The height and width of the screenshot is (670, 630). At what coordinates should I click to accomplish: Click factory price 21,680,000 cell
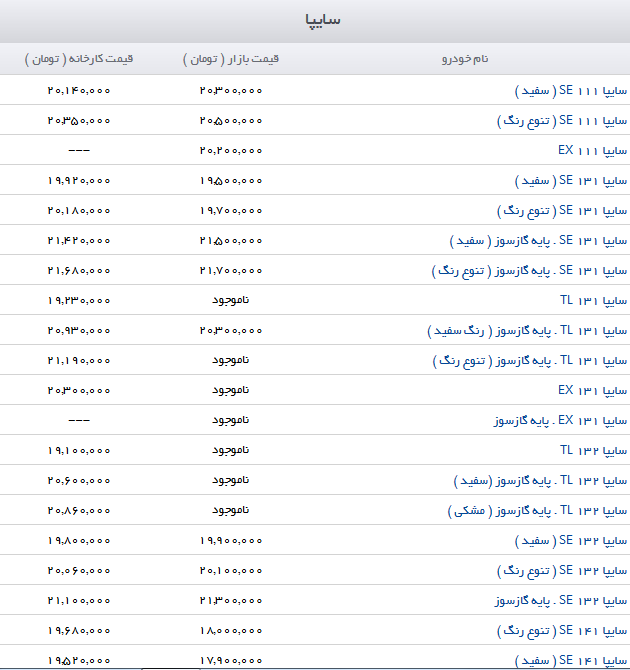[79, 270]
